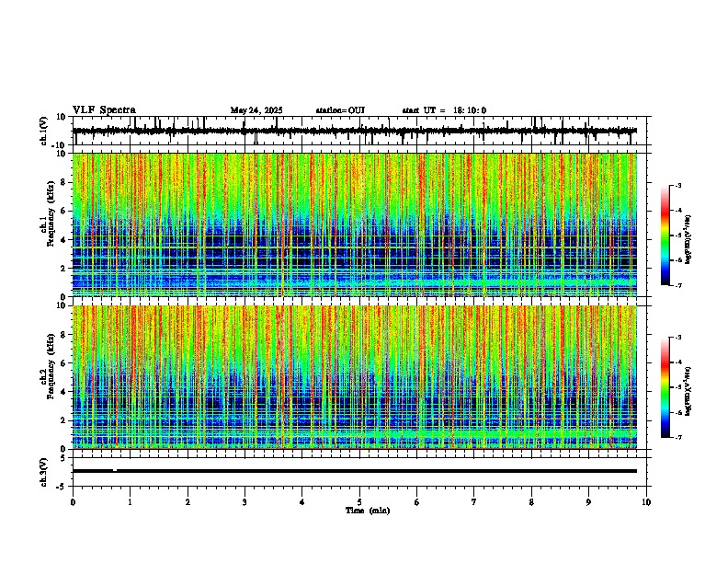Click time axis tick label '1'

point(130,502)
